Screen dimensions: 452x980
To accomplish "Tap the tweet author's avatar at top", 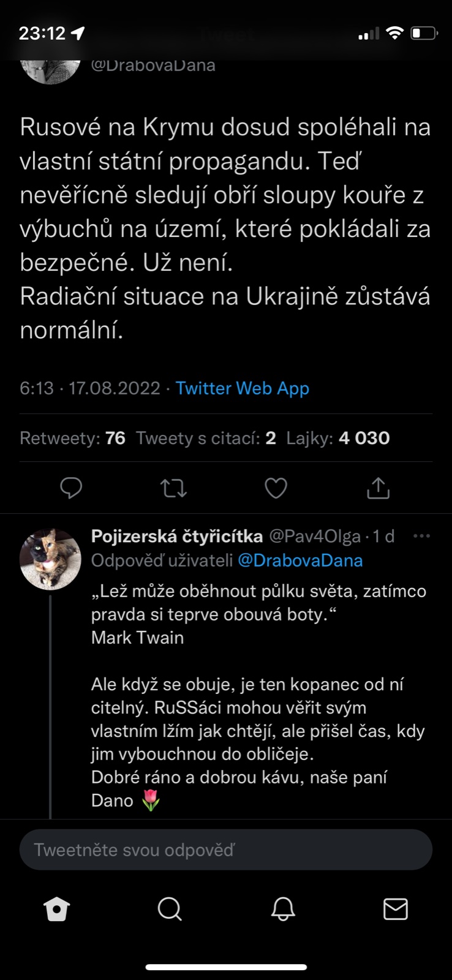I will click(x=50, y=67).
